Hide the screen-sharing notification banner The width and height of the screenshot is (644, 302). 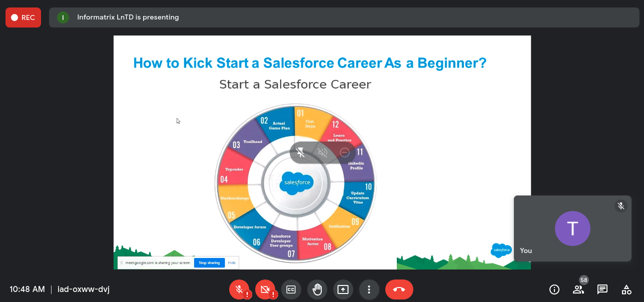(232, 262)
